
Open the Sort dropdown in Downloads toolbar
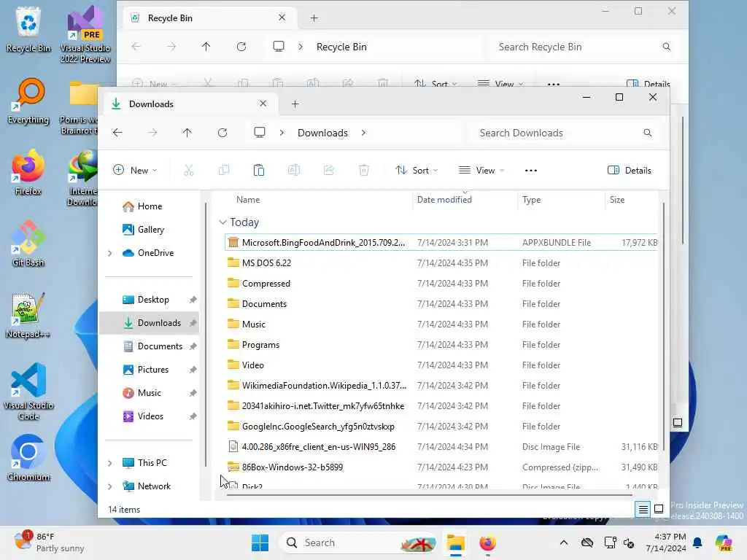coord(417,170)
